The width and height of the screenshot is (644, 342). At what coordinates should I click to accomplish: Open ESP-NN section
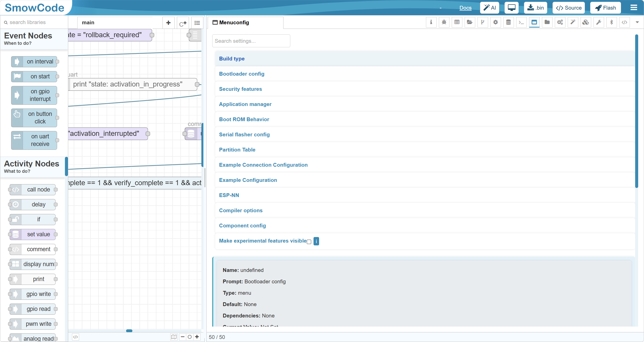tap(424, 195)
